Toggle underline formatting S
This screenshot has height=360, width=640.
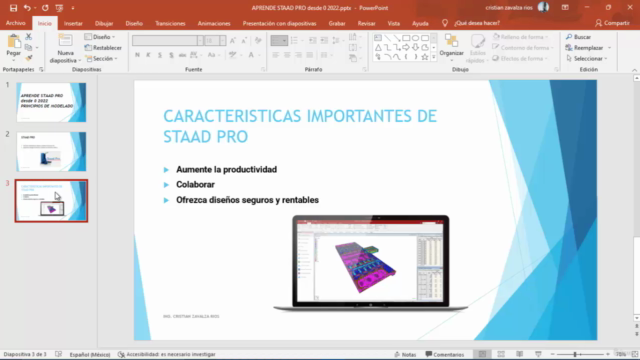(160, 55)
